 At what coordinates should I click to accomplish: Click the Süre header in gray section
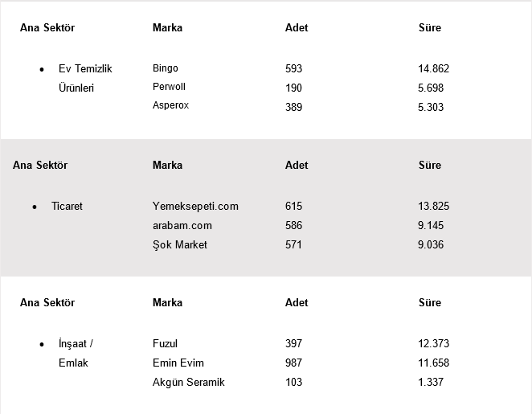(430, 165)
